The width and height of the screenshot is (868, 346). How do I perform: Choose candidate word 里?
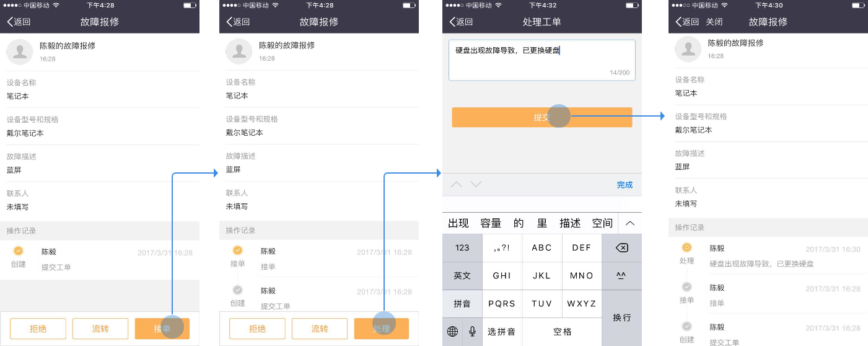coord(542,223)
